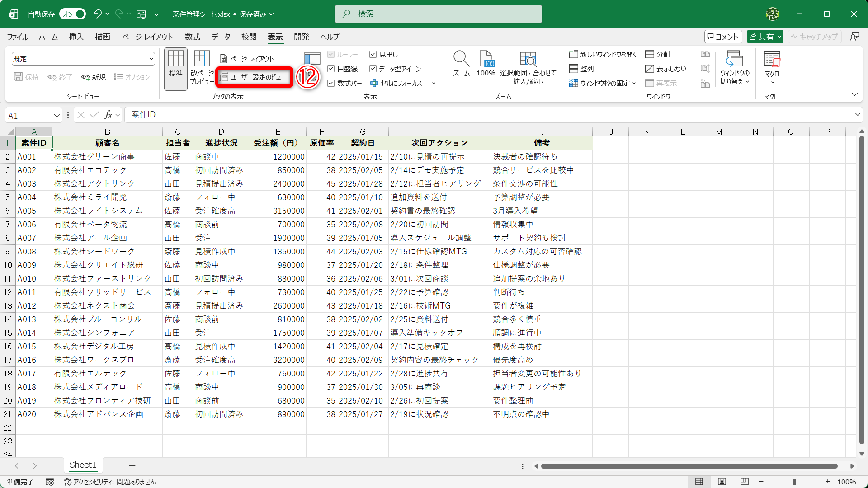Expand Freeze Panes (ウィンドウ枠の固定) dropdown
This screenshot has width=868, height=488.
[x=603, y=83]
